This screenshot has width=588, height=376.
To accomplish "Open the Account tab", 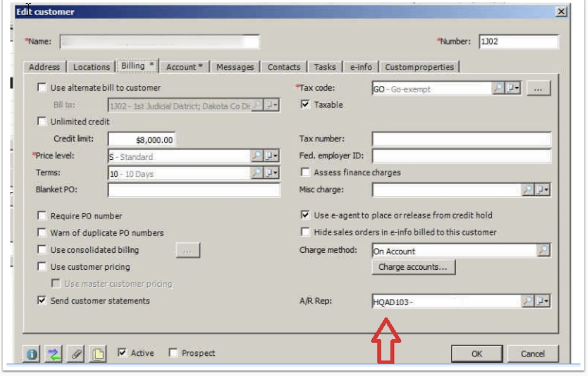I will click(x=184, y=67).
